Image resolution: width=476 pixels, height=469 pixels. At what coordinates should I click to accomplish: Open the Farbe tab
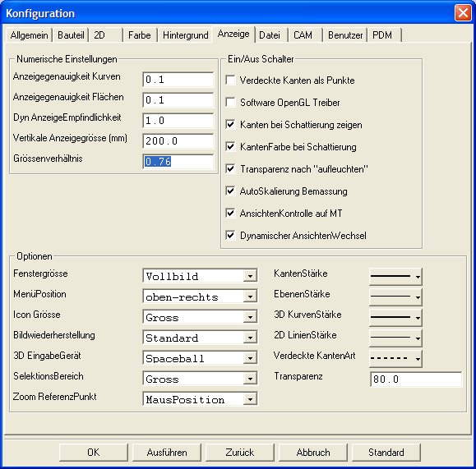[x=140, y=35]
